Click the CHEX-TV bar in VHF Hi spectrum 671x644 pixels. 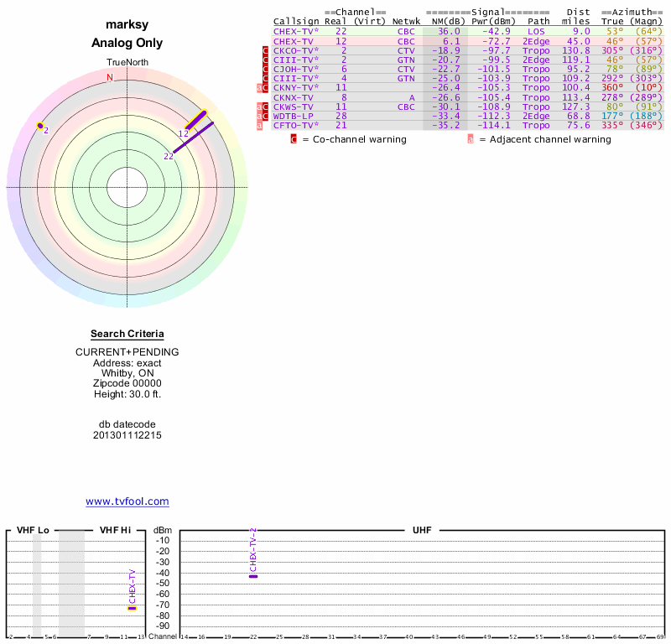click(132, 608)
